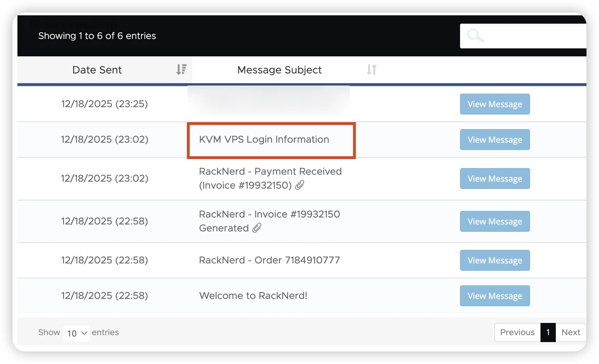
Task: Go to the Previous page
Action: click(517, 332)
